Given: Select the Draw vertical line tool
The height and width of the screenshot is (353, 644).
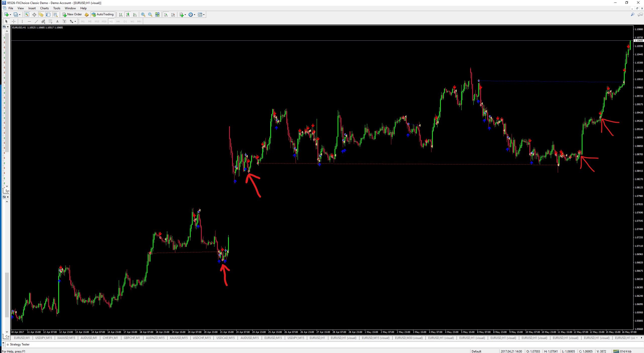Looking at the screenshot, I should 22,22.
